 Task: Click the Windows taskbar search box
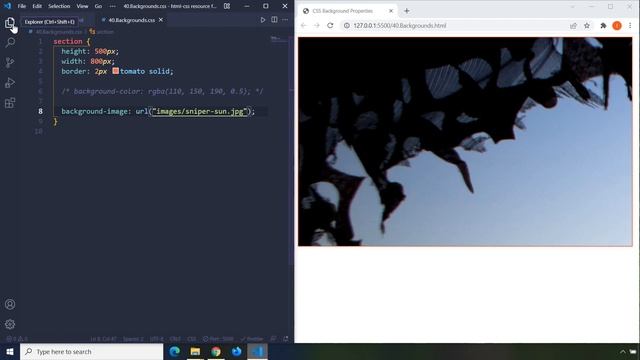click(x=91, y=351)
